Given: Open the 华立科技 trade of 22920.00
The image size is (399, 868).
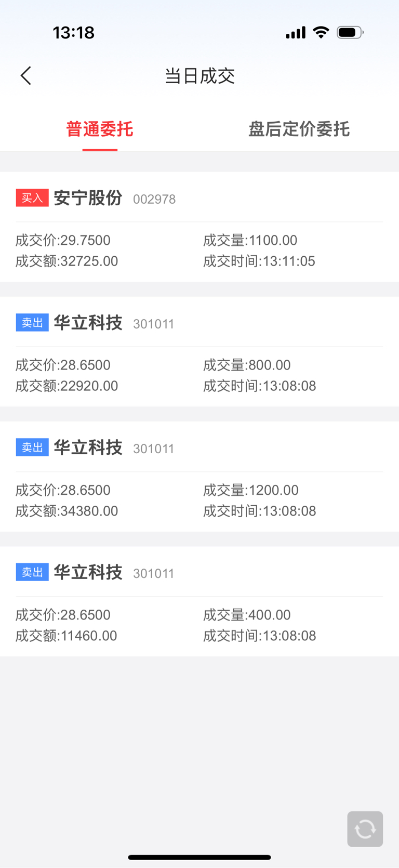Looking at the screenshot, I should point(199,352).
